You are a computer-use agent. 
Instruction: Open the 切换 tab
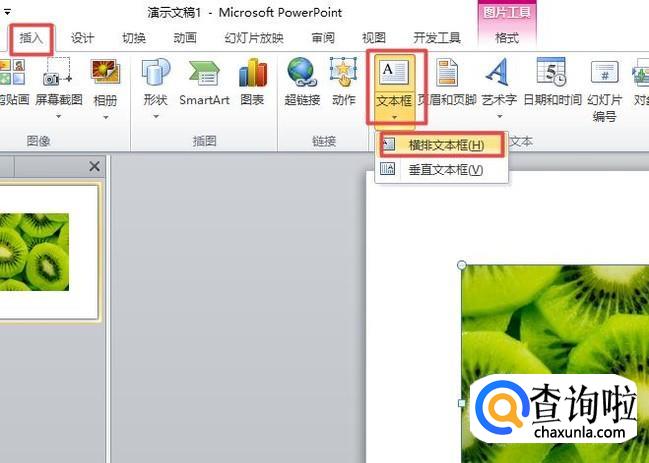[134, 38]
